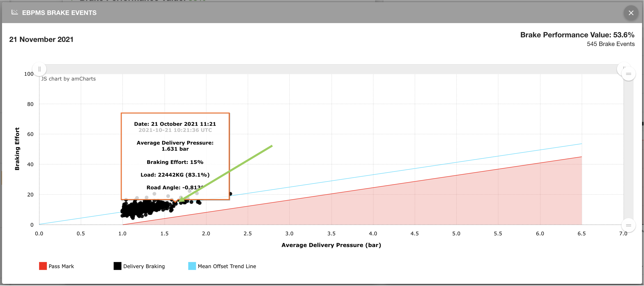This screenshot has width=644, height=286.
Task: Open the JS chart by amCharts link
Action: [69, 79]
